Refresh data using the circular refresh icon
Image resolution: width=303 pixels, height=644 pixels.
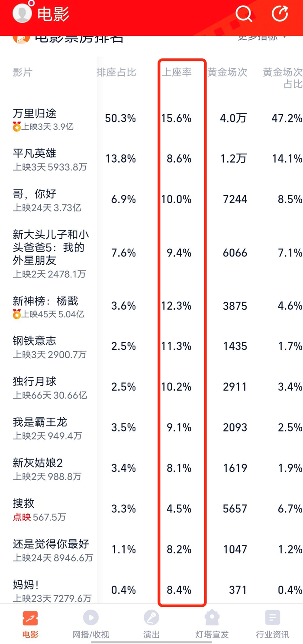point(280,13)
